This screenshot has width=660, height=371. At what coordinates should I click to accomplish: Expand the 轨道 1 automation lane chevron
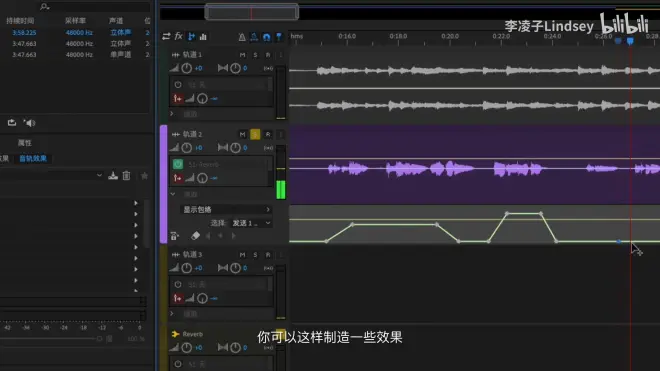pyautogui.click(x=172, y=114)
